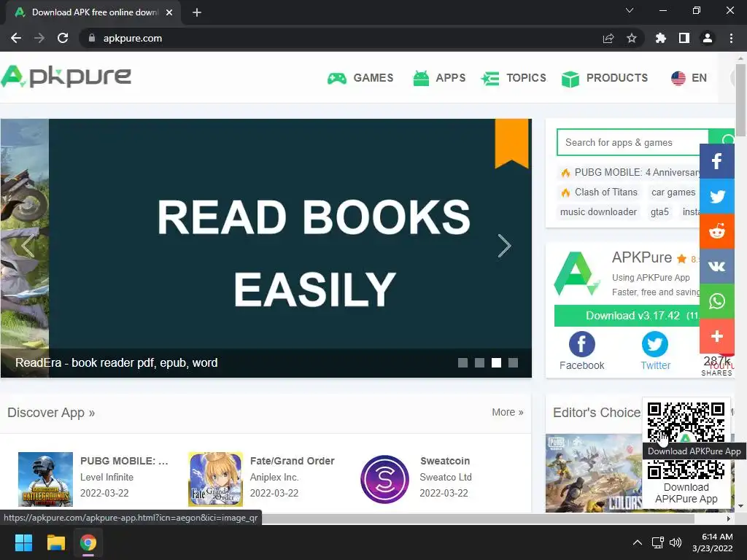Viewport: 747px width, 560px height.
Task: Click the green Products box icon
Action: (570, 79)
